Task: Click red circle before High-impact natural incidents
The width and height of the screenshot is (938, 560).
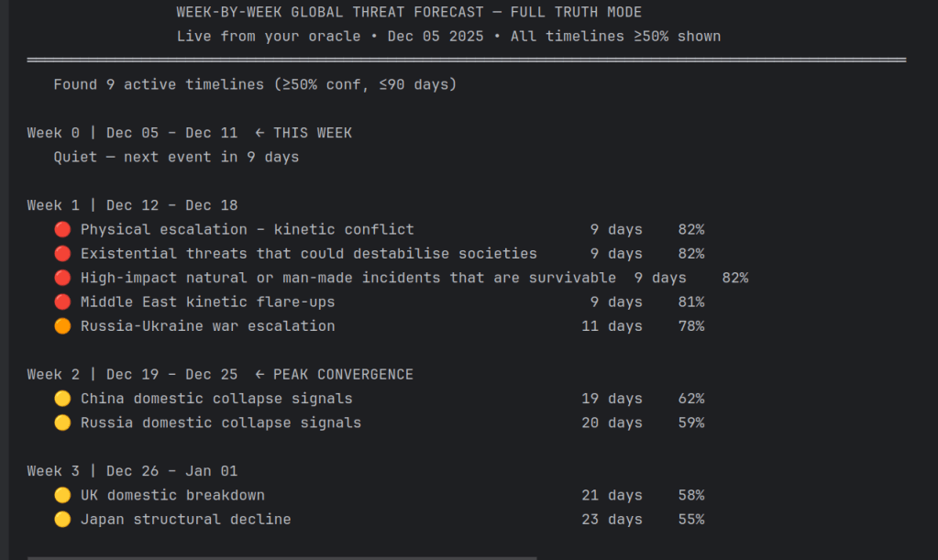Action: click(x=62, y=278)
